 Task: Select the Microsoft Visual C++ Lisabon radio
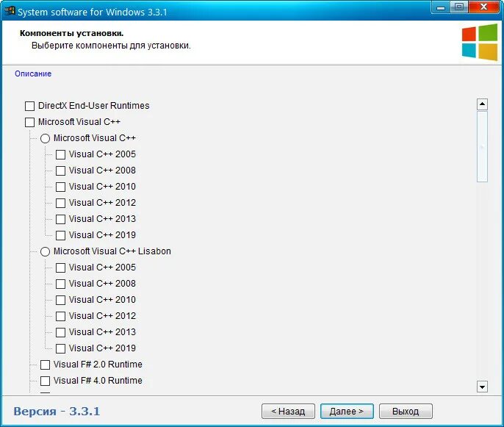point(45,251)
